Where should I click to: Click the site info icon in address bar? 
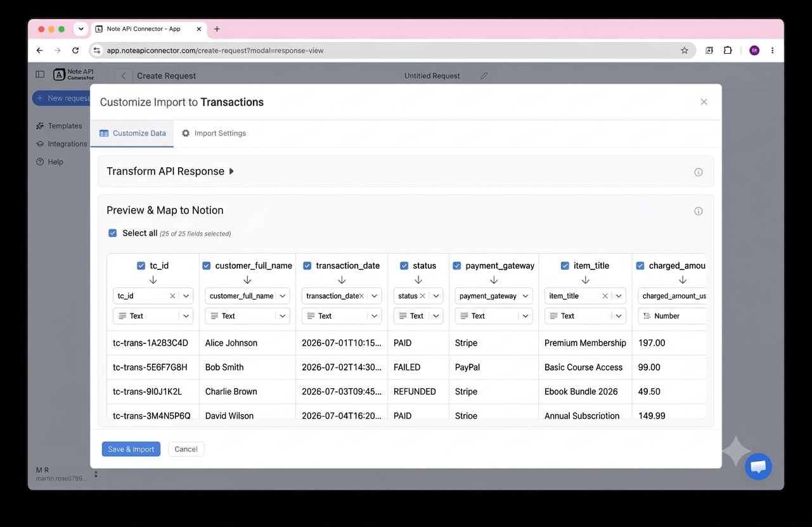pyautogui.click(x=97, y=51)
